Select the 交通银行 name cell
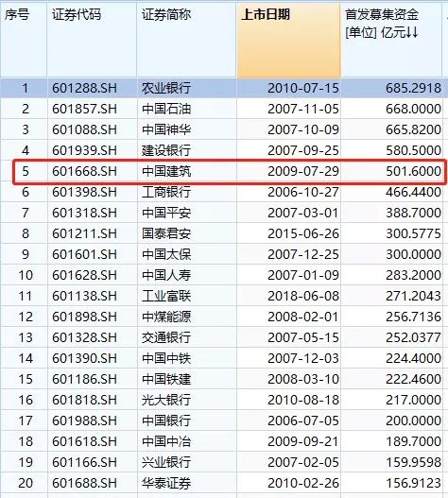Screen dimensions: 448x498 [x=166, y=337]
